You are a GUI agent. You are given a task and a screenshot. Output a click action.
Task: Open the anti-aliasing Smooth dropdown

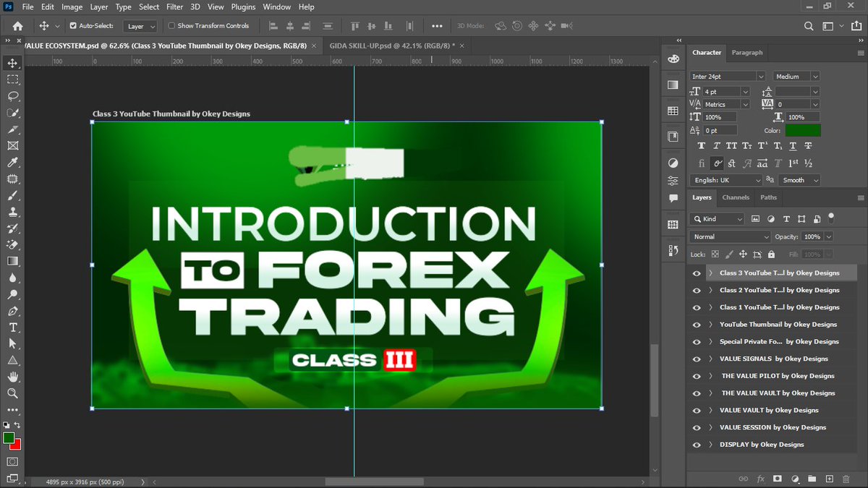coord(800,180)
